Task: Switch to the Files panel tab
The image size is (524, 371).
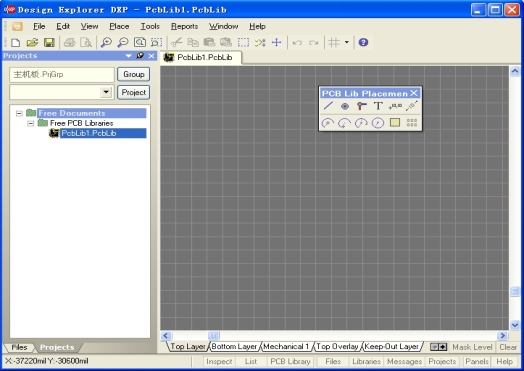Action: [x=19, y=347]
